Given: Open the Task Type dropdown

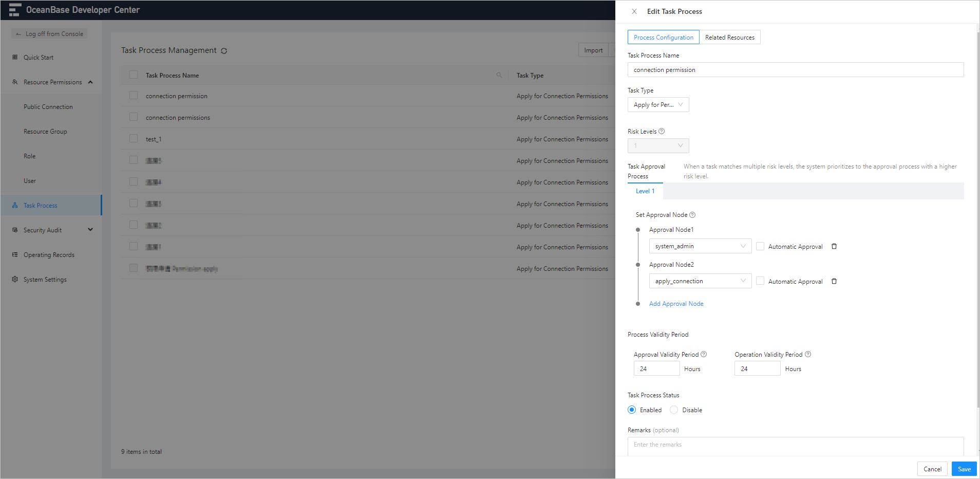Looking at the screenshot, I should coord(658,105).
